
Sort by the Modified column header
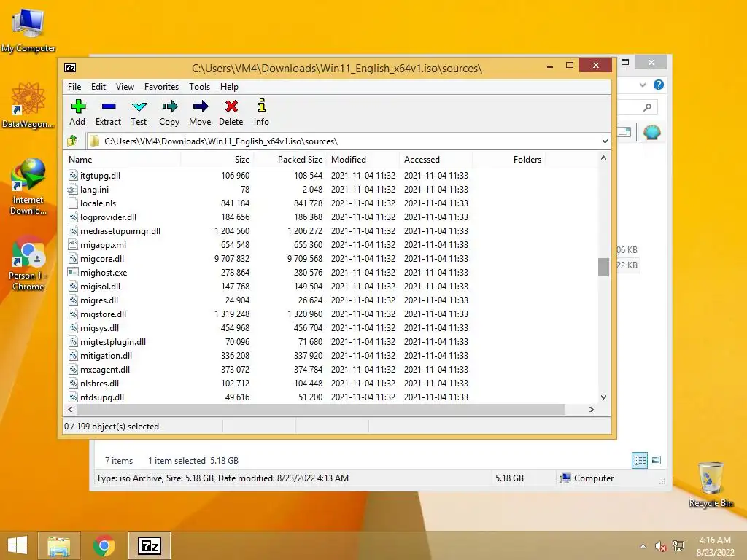363,160
